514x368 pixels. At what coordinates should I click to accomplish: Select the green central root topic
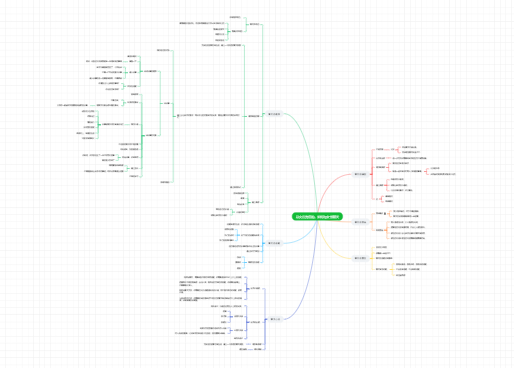[x=317, y=217]
